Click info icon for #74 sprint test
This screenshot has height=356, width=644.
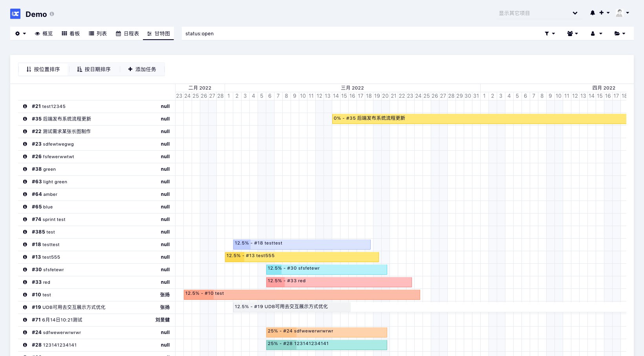pos(25,219)
